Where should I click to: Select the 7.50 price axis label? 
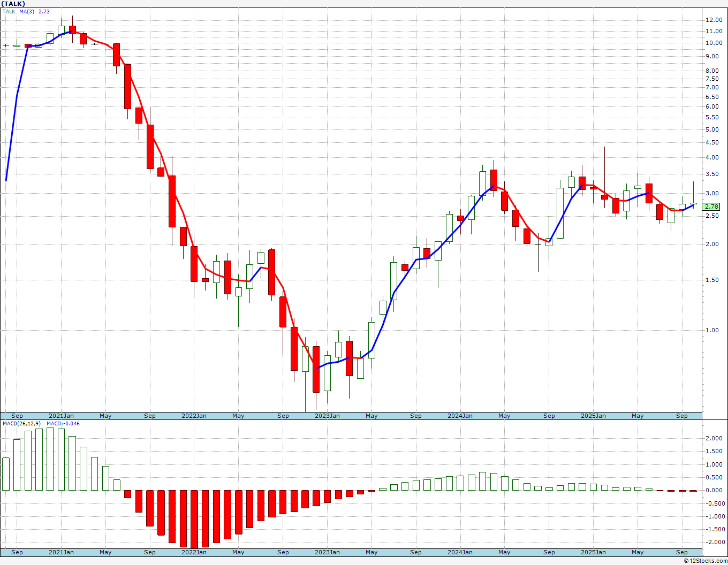click(x=712, y=79)
